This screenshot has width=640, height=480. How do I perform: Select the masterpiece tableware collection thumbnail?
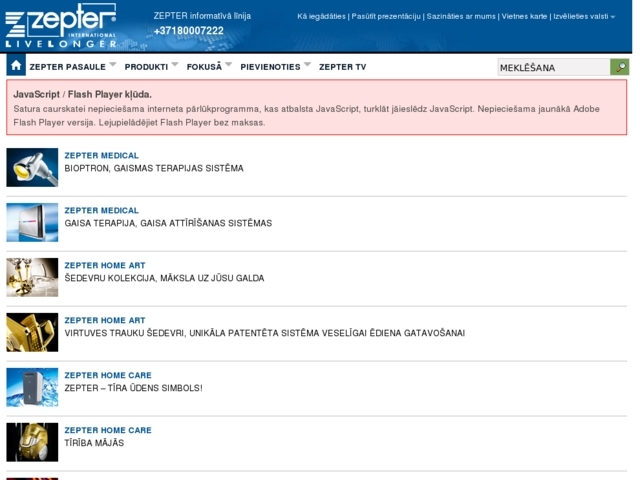point(32,277)
